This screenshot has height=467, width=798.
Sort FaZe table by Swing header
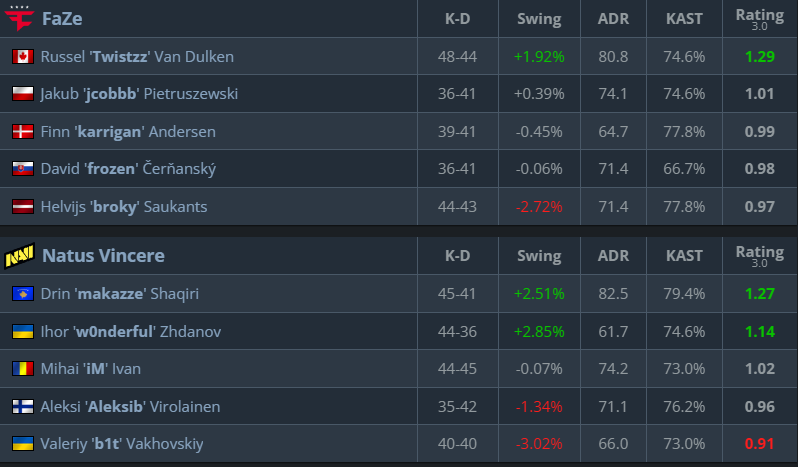click(x=539, y=19)
